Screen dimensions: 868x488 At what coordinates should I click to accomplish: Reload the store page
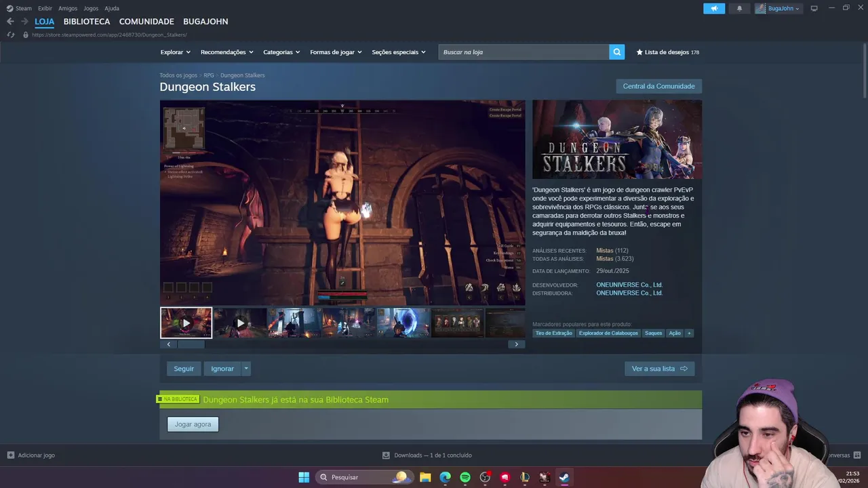click(10, 35)
